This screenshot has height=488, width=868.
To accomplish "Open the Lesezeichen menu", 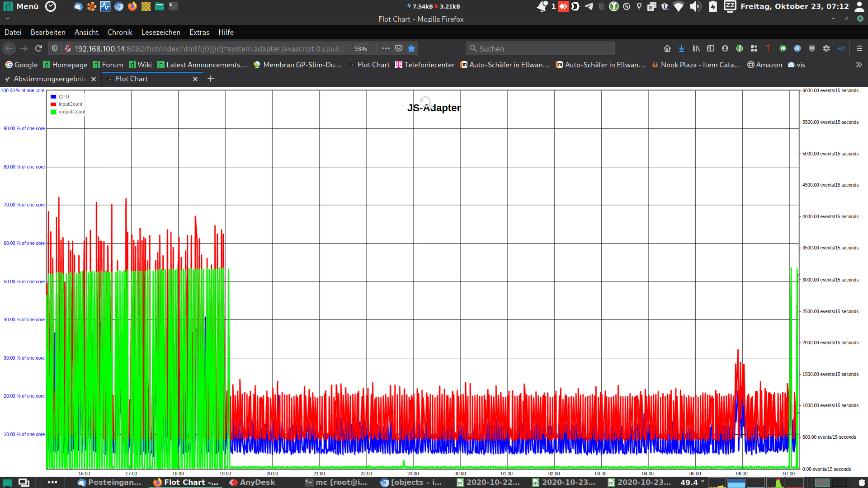I will pos(161,32).
